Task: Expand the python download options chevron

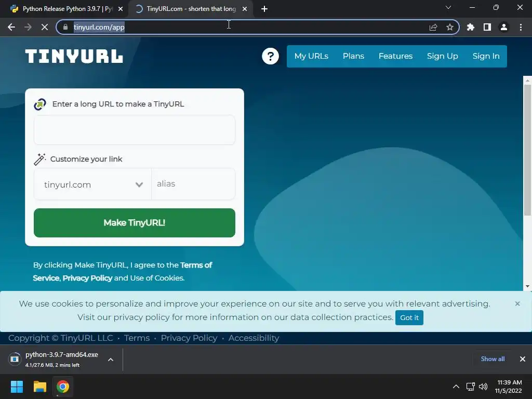Action: [111, 360]
